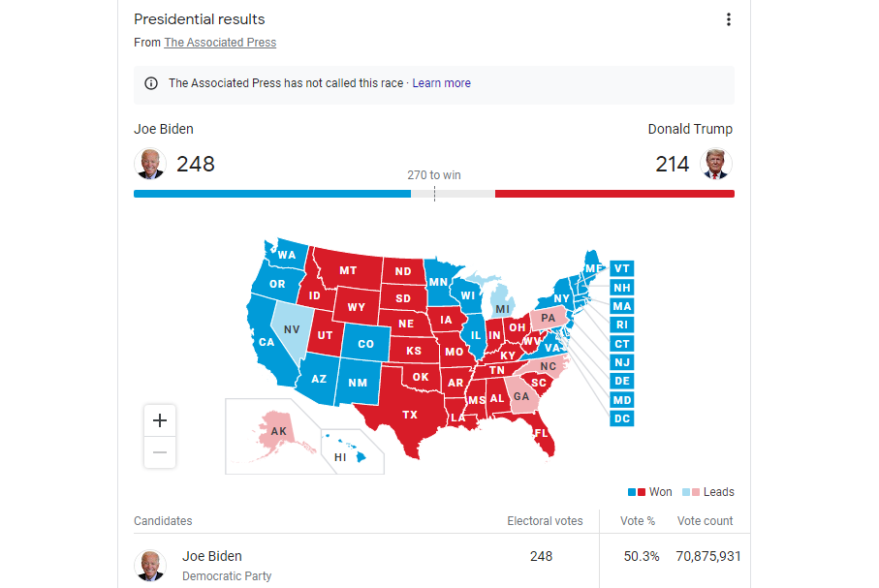Click the Learn more link
Viewport: 879px width, 588px height.
441,83
